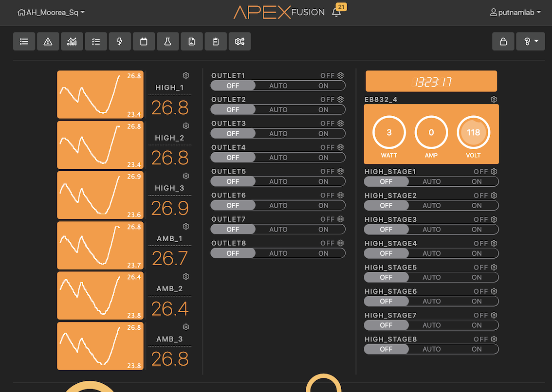The height and width of the screenshot is (392, 552).
Task: Click the AMB_2 temperature graph thumbnail
Action: point(100,296)
